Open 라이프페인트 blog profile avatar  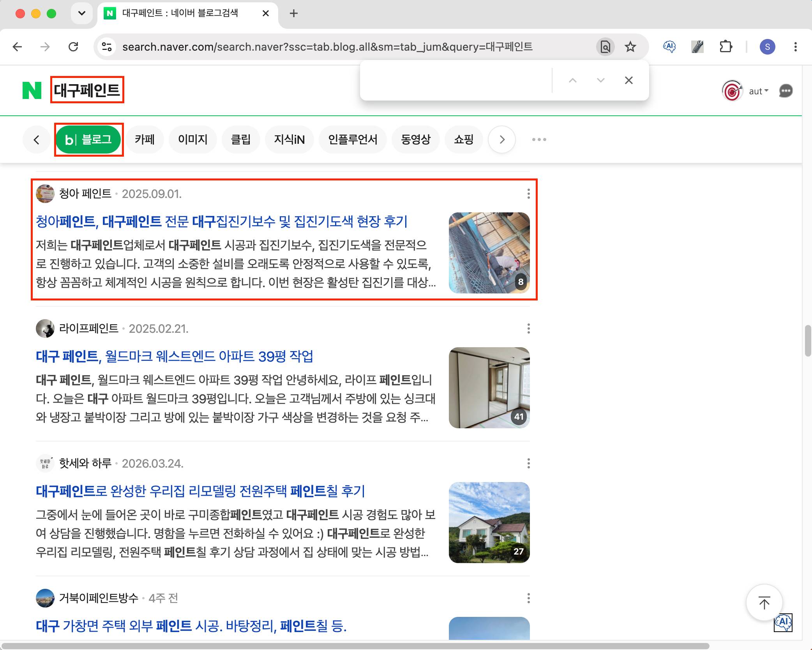click(x=45, y=329)
